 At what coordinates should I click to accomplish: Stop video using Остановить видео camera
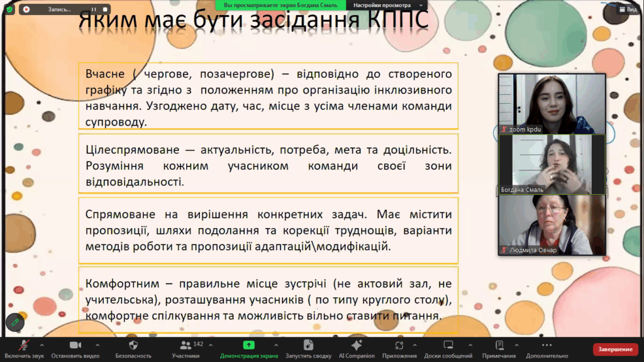75,346
